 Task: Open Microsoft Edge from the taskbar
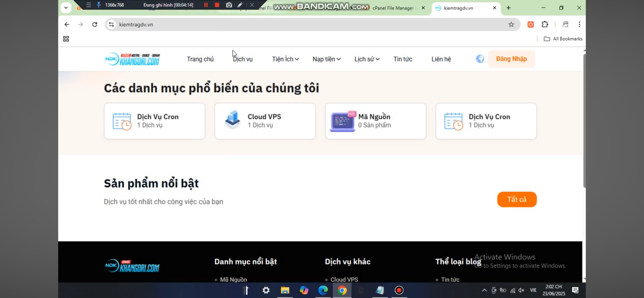tap(323, 290)
